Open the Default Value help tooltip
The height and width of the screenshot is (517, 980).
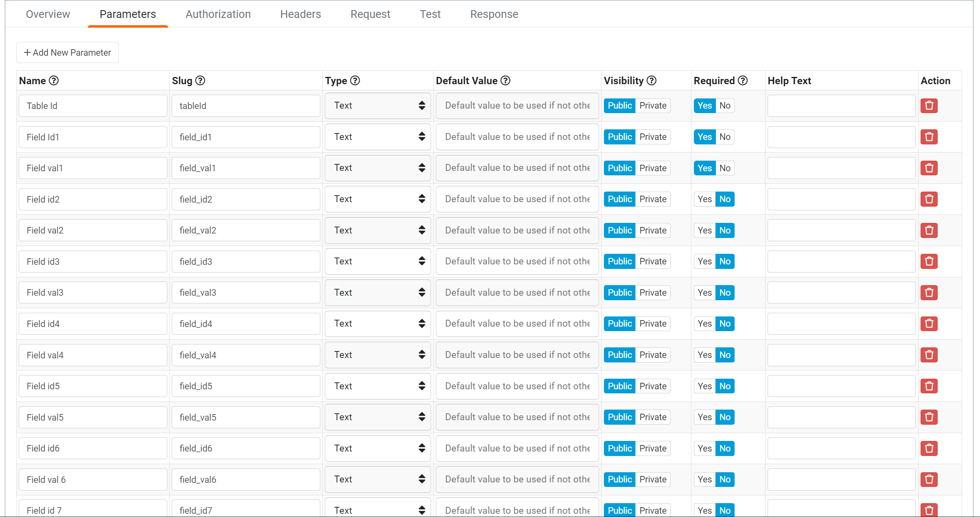point(505,81)
